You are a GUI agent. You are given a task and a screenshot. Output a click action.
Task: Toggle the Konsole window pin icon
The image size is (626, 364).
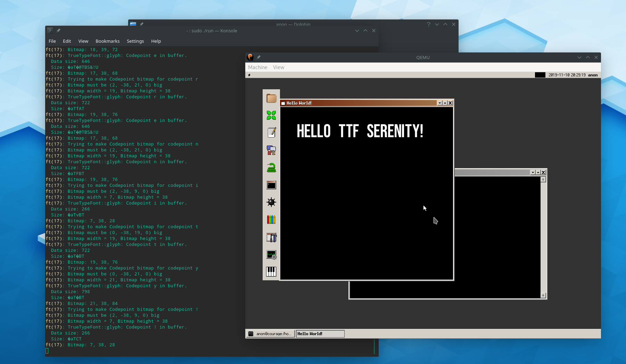point(58,31)
